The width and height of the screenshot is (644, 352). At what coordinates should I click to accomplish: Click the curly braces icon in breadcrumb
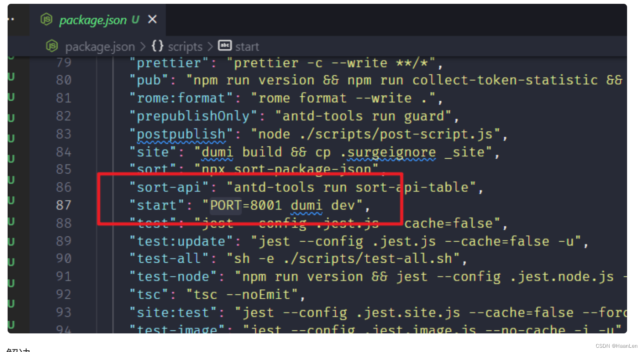(x=157, y=46)
